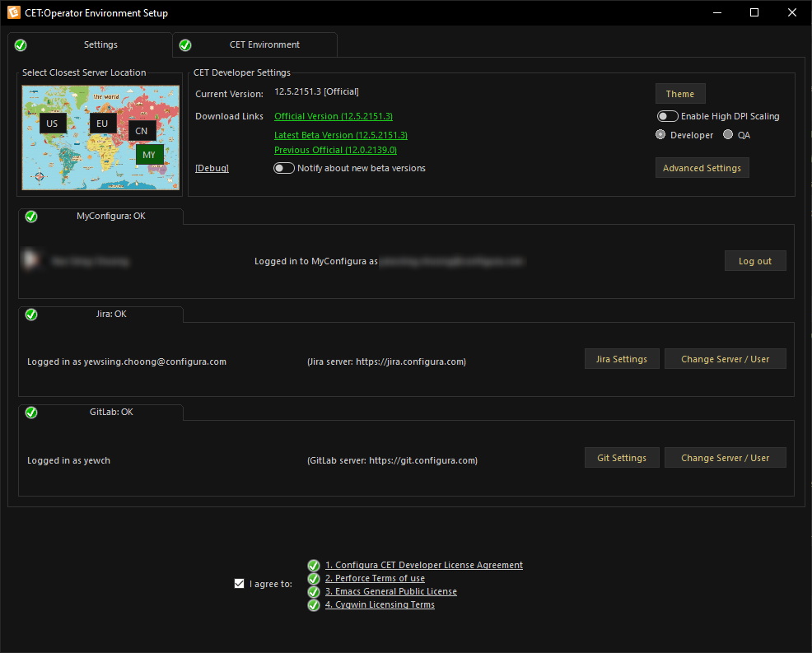812x653 pixels.
Task: Click Jira server URL text
Action: tap(387, 361)
